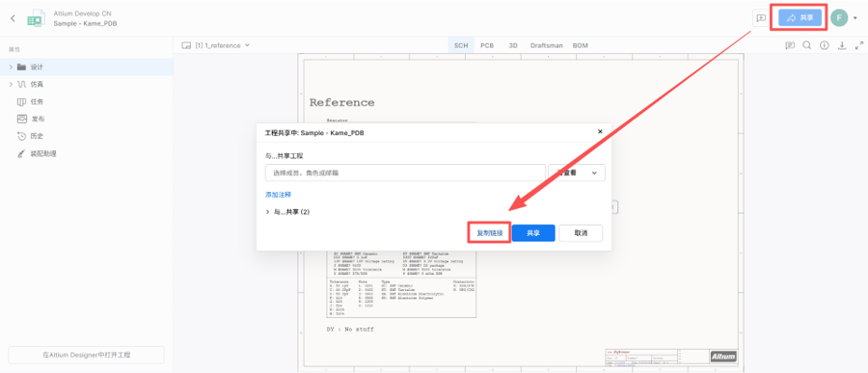Click the info icon in viewer toolbar
The height and width of the screenshot is (373, 868).
click(825, 45)
